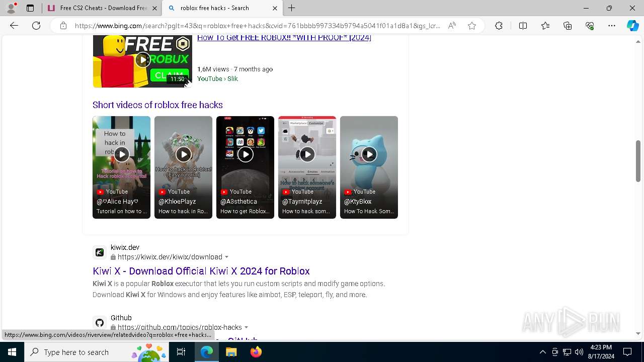The image size is (644, 362).
Task: Open the site info lock icon
Action: tap(63, 26)
